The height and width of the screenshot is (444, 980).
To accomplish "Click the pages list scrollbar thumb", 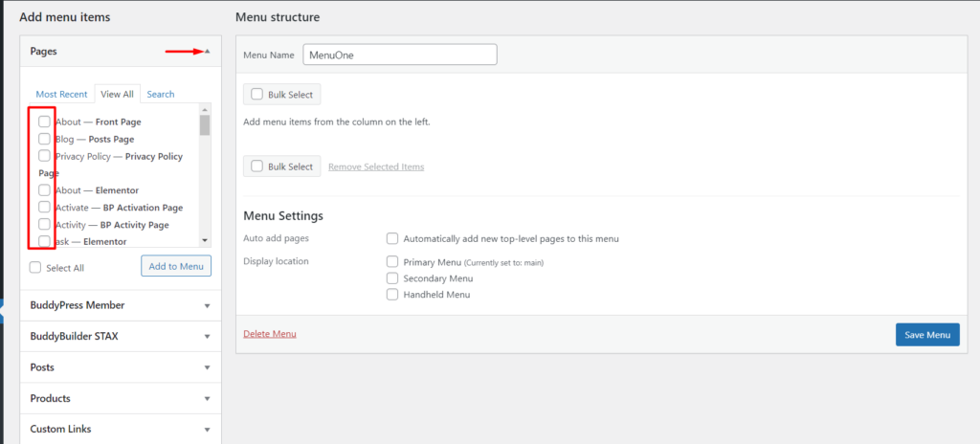I will (205, 125).
